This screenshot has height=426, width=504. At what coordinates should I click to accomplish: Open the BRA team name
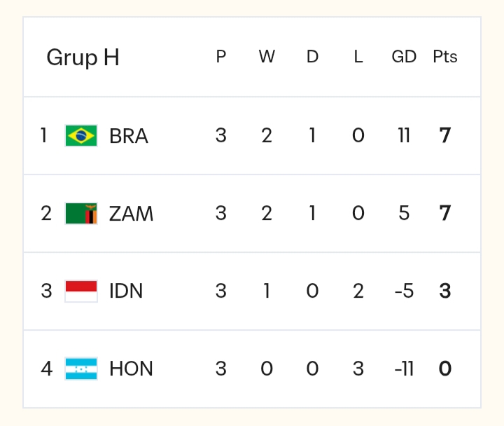tap(129, 136)
